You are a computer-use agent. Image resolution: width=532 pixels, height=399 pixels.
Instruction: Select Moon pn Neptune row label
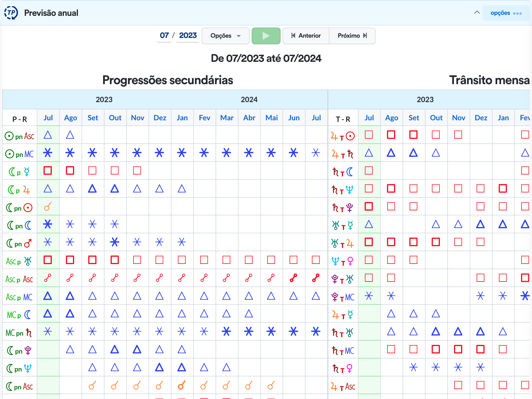click(19, 368)
